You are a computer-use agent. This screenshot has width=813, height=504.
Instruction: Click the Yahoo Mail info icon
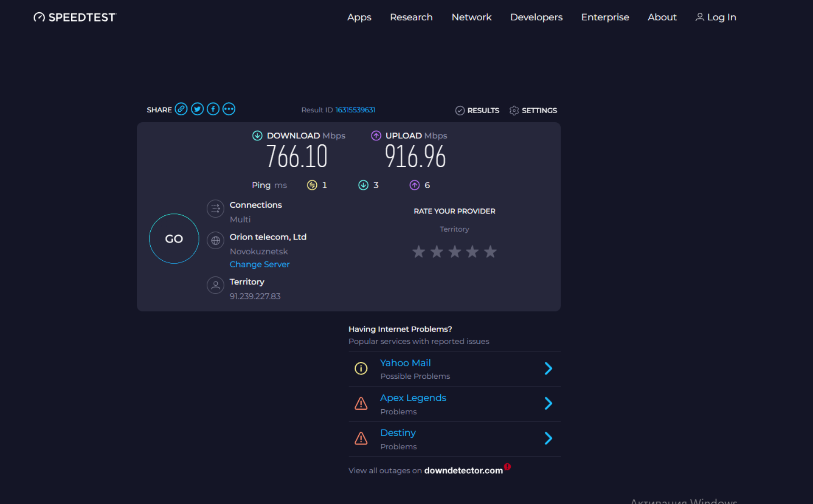361,369
